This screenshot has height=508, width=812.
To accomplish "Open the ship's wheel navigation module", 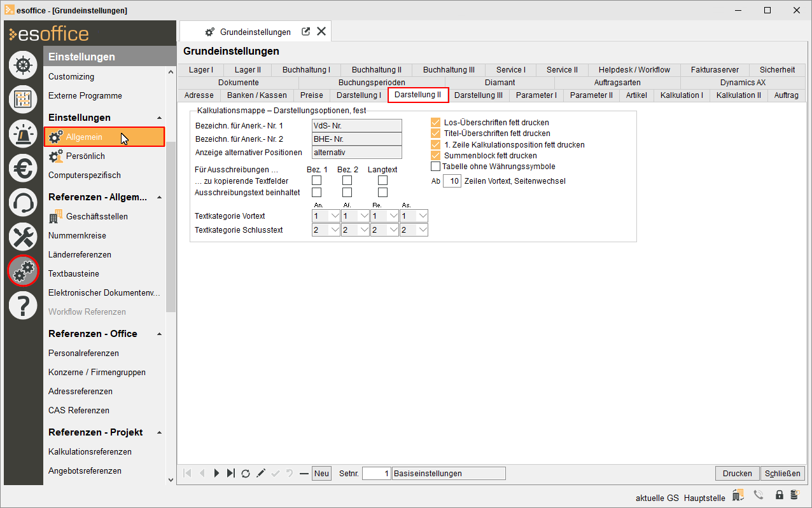I will [x=23, y=65].
